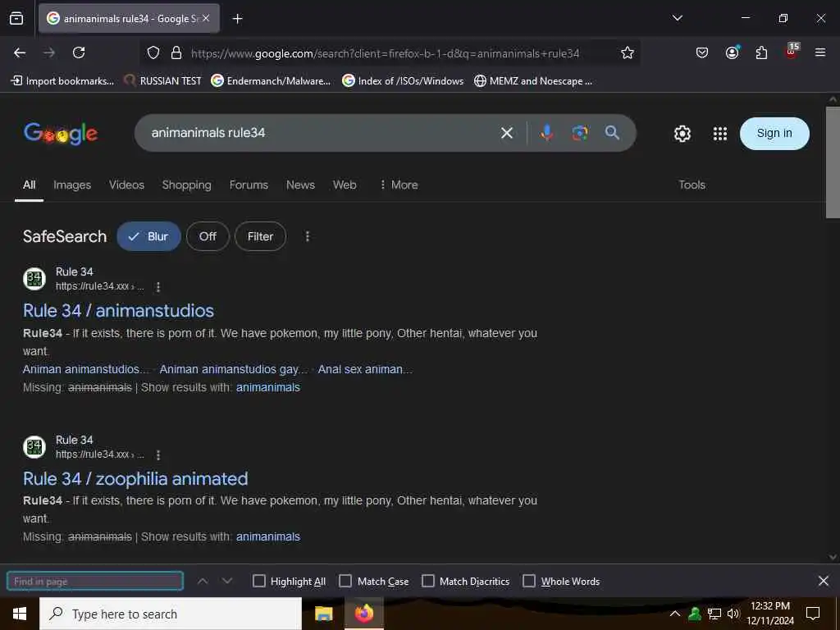This screenshot has width=840, height=630.
Task: Enable the Match Diacritics checkbox
Action: coord(428,582)
